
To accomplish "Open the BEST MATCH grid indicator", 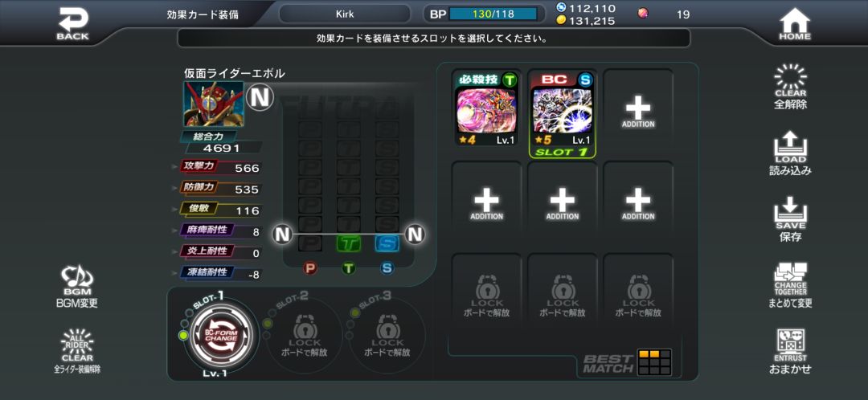I will (628, 362).
